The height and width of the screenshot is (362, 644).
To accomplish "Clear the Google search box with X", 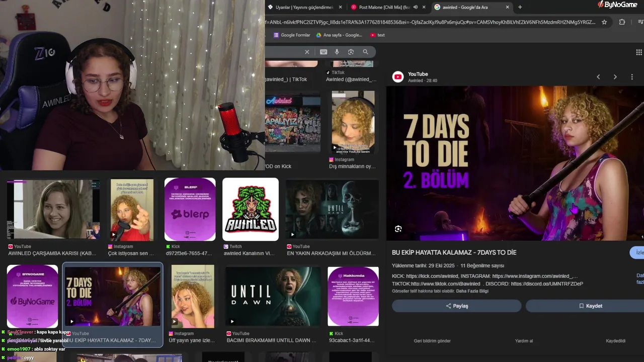I will point(307,52).
